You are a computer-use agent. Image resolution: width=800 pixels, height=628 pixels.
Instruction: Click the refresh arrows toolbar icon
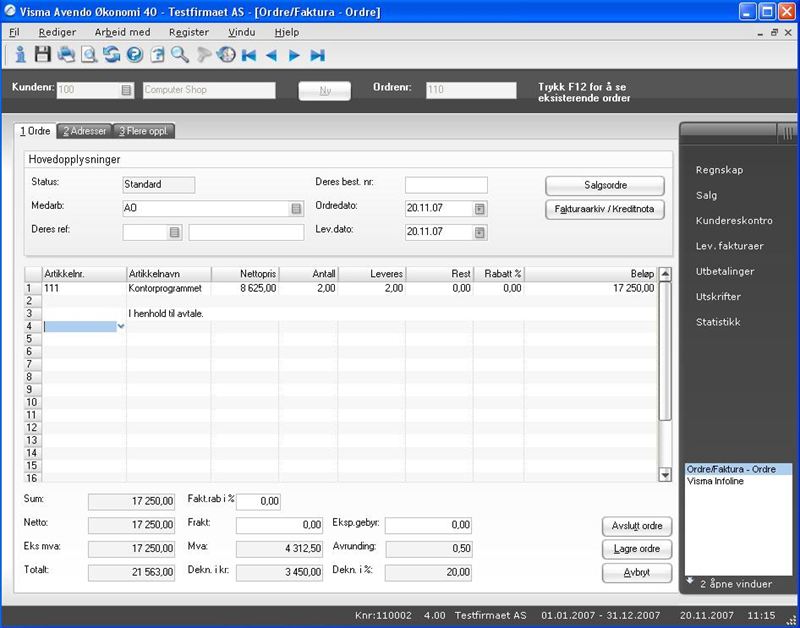[x=111, y=55]
